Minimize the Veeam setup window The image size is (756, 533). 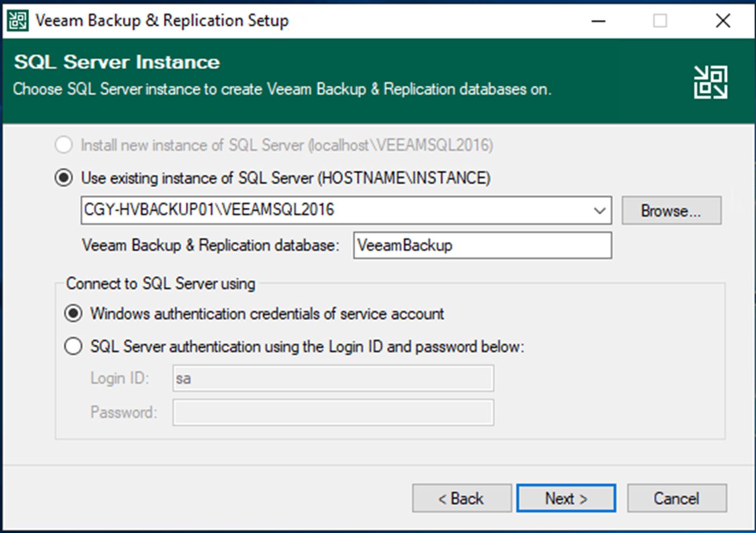(598, 21)
